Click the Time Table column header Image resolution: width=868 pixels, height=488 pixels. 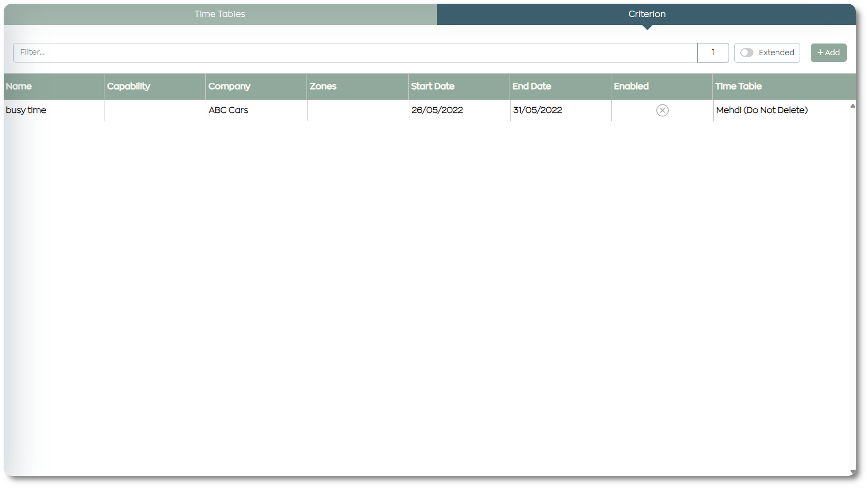(784, 86)
